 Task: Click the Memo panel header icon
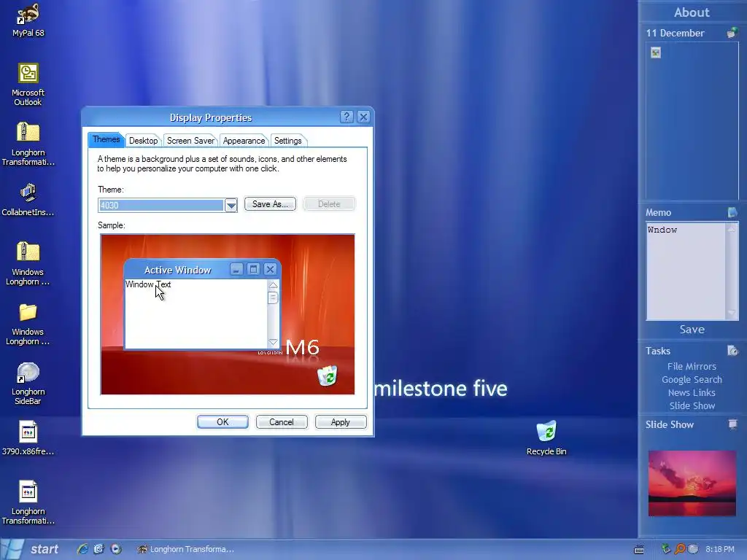tap(732, 212)
